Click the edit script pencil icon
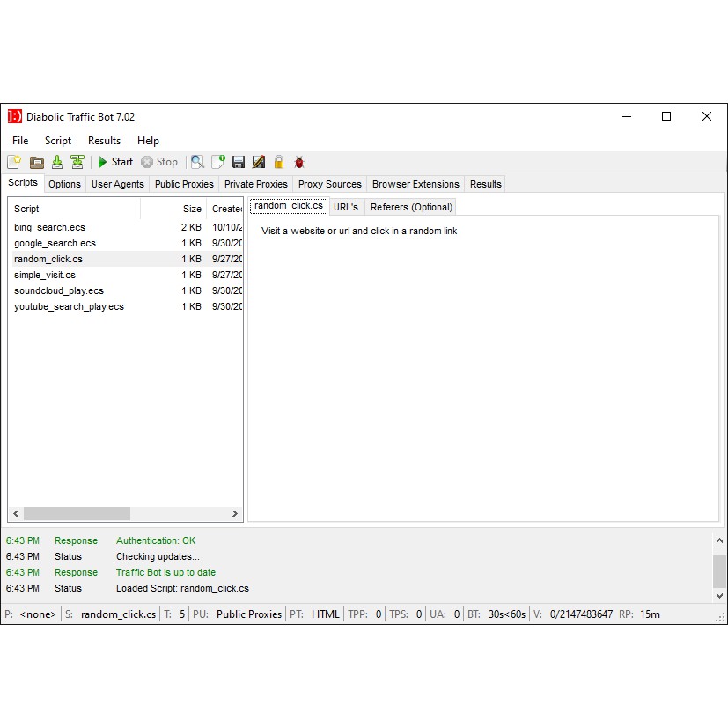The height and width of the screenshot is (728, 728). [x=259, y=162]
